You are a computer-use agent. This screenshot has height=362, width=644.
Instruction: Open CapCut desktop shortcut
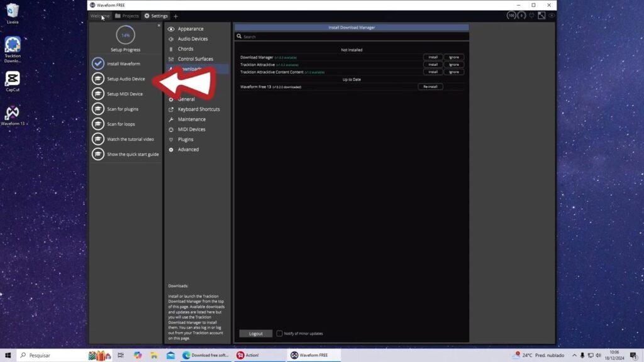pyautogui.click(x=13, y=82)
